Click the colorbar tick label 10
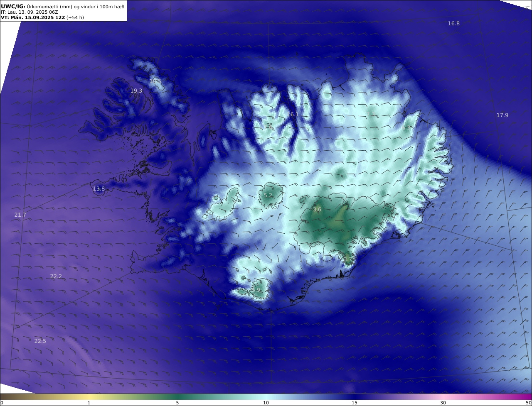Screen dimensions: 532x406 (x=266, y=403)
